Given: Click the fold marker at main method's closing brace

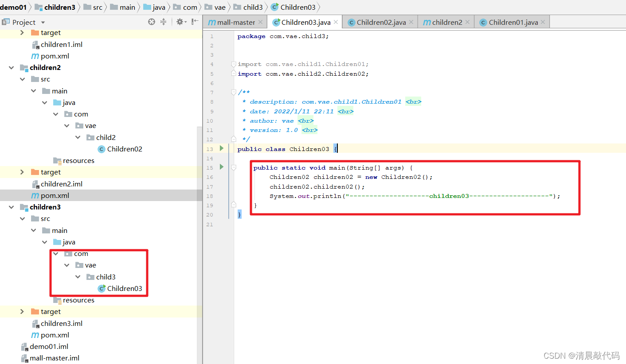Looking at the screenshot, I should pos(234,205).
